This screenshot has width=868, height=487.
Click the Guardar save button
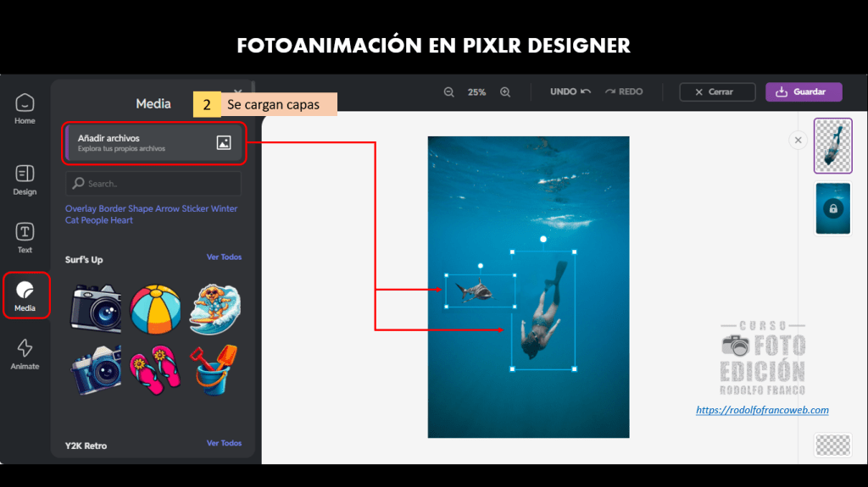tap(803, 92)
